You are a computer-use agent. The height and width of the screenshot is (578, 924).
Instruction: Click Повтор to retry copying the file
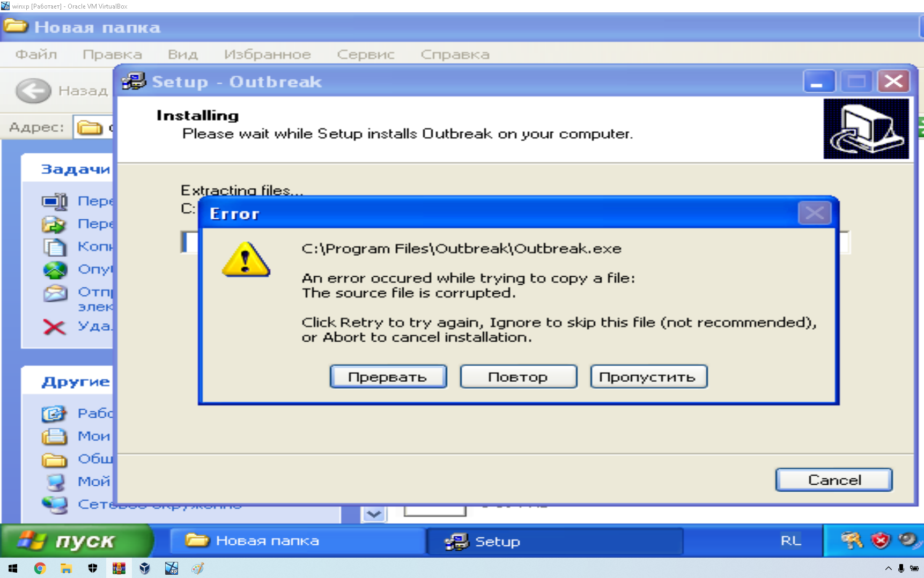tap(518, 376)
